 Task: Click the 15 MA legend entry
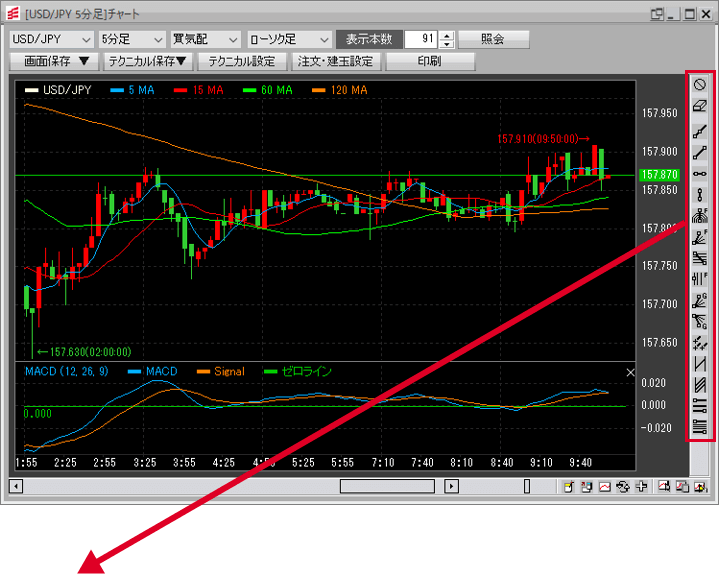coord(199,90)
